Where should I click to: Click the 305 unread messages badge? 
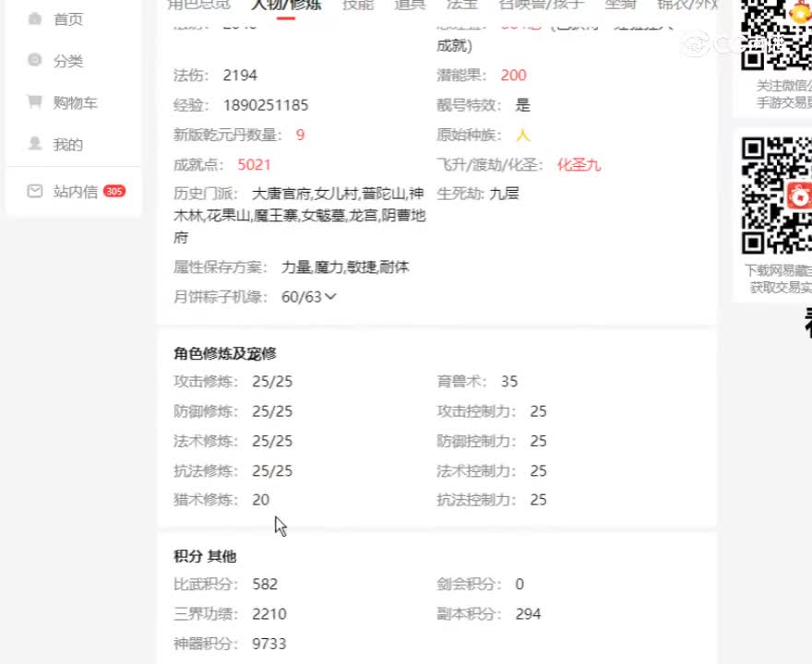113,191
